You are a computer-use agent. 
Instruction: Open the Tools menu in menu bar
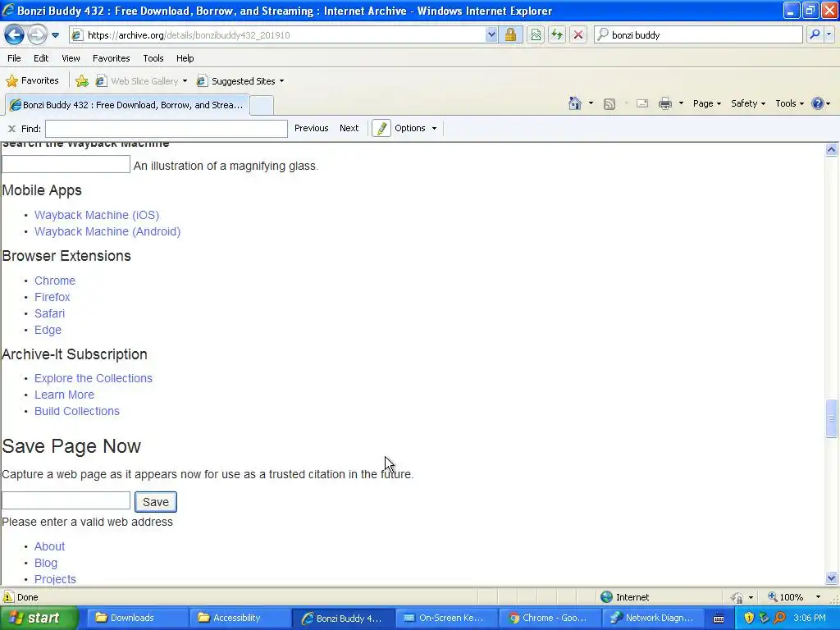coord(153,58)
